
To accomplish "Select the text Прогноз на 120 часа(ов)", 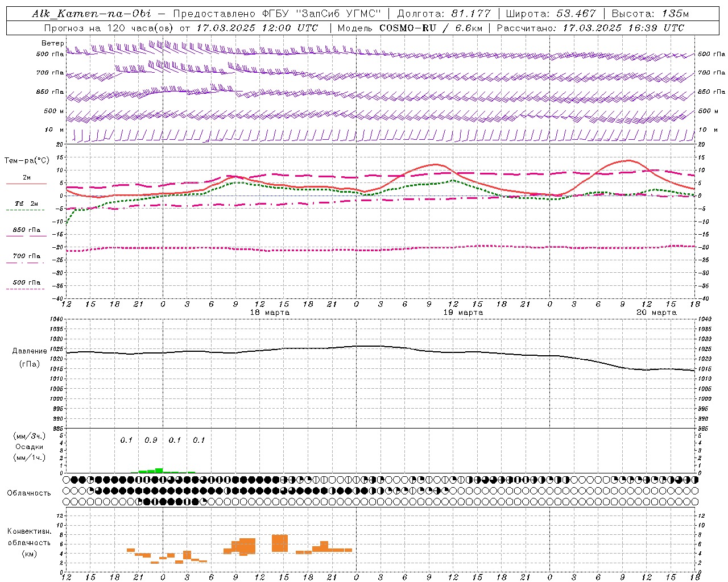I will point(109,28).
